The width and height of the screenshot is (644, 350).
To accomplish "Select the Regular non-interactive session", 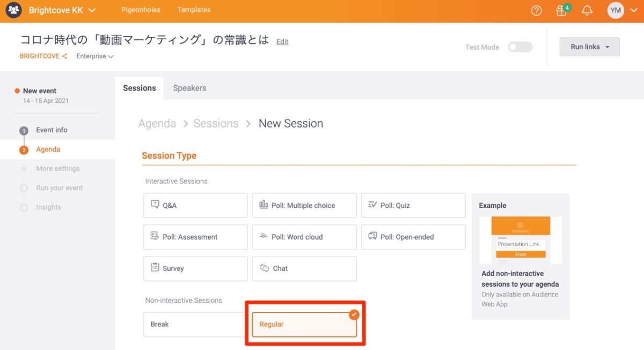I will [304, 324].
